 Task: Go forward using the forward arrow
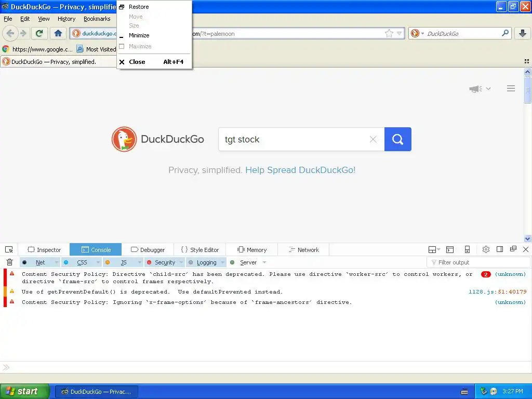(23, 33)
